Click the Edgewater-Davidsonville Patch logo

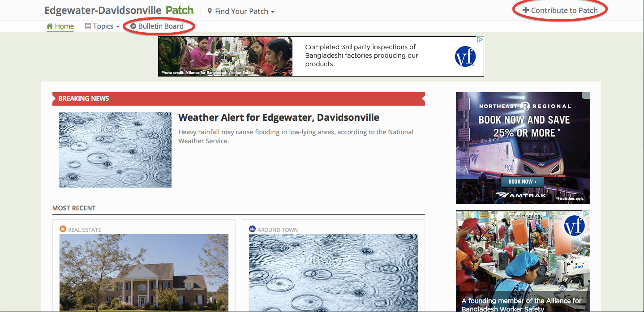point(119,10)
